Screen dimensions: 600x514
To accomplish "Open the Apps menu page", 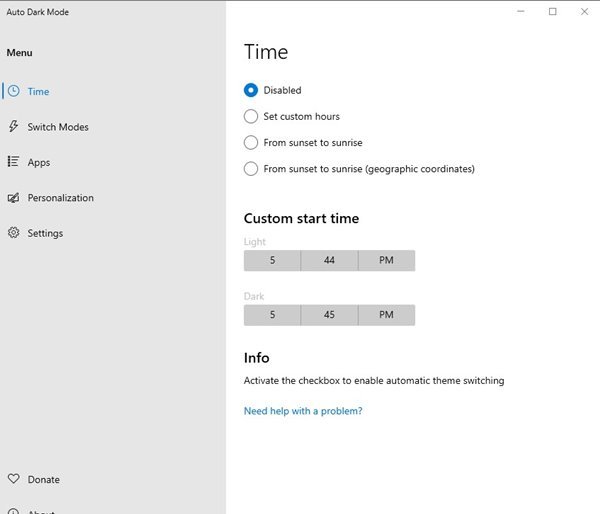I will (39, 162).
